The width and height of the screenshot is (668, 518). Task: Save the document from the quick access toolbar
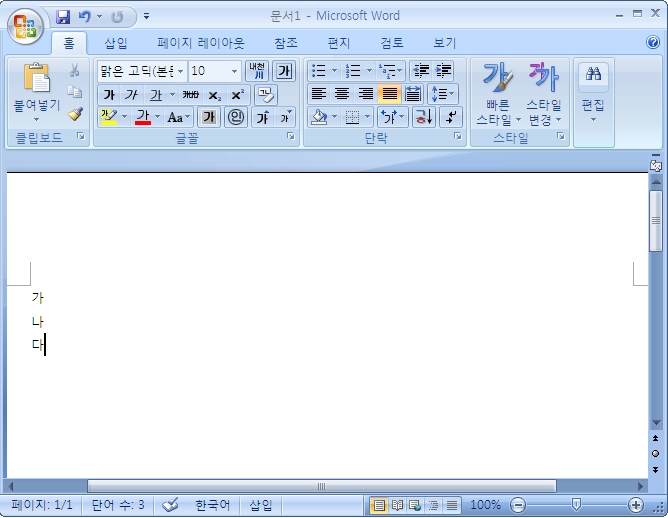click(63, 17)
